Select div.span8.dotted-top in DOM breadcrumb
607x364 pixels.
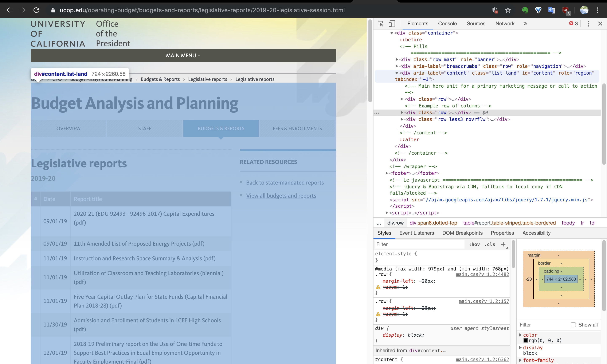(433, 223)
